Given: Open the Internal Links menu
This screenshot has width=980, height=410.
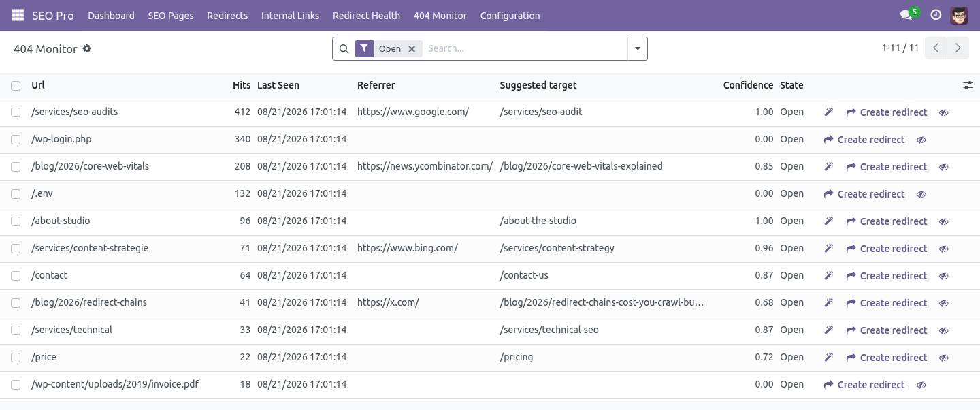Looking at the screenshot, I should pos(290,15).
